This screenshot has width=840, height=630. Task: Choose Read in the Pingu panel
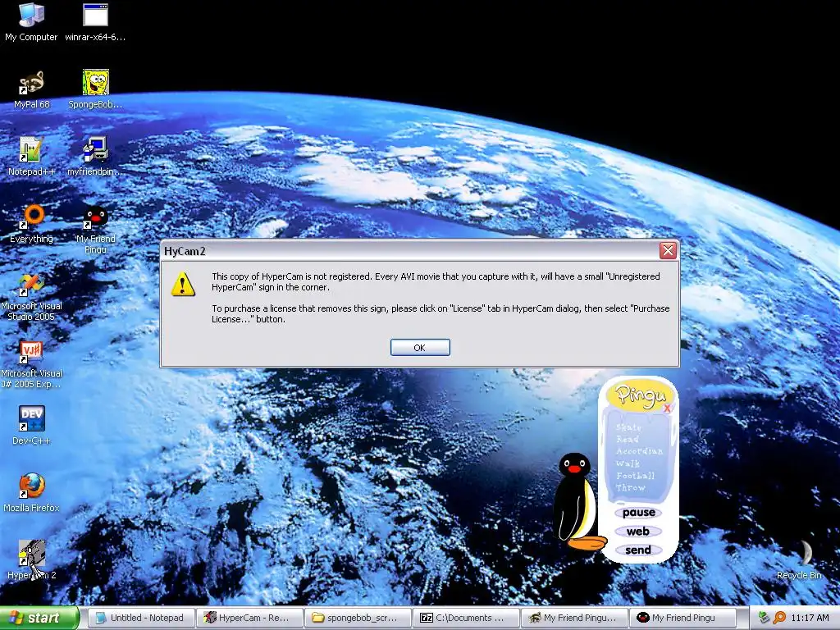pyautogui.click(x=628, y=440)
